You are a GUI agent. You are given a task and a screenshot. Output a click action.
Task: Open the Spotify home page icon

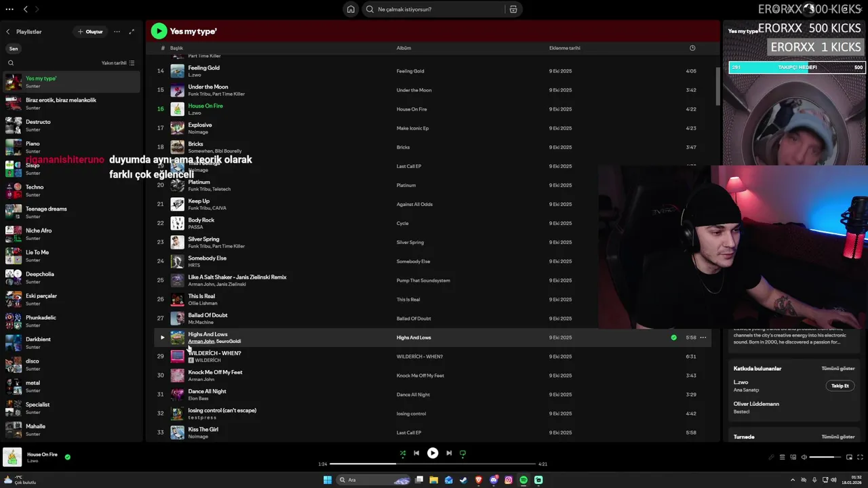pyautogui.click(x=351, y=9)
